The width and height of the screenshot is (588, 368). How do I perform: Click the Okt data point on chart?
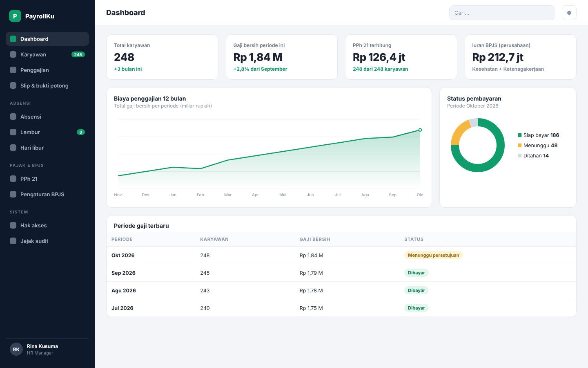click(420, 130)
